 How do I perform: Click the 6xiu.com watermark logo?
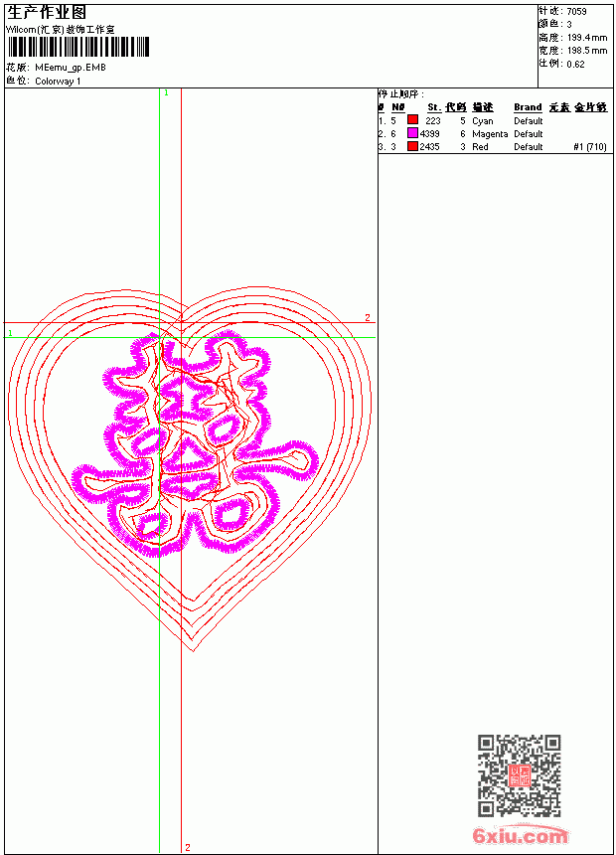[520, 835]
